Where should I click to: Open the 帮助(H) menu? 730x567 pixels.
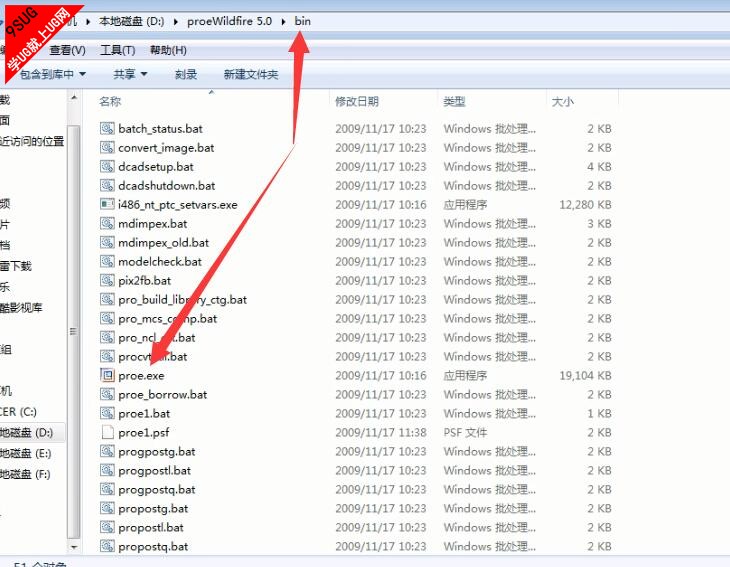click(x=168, y=50)
